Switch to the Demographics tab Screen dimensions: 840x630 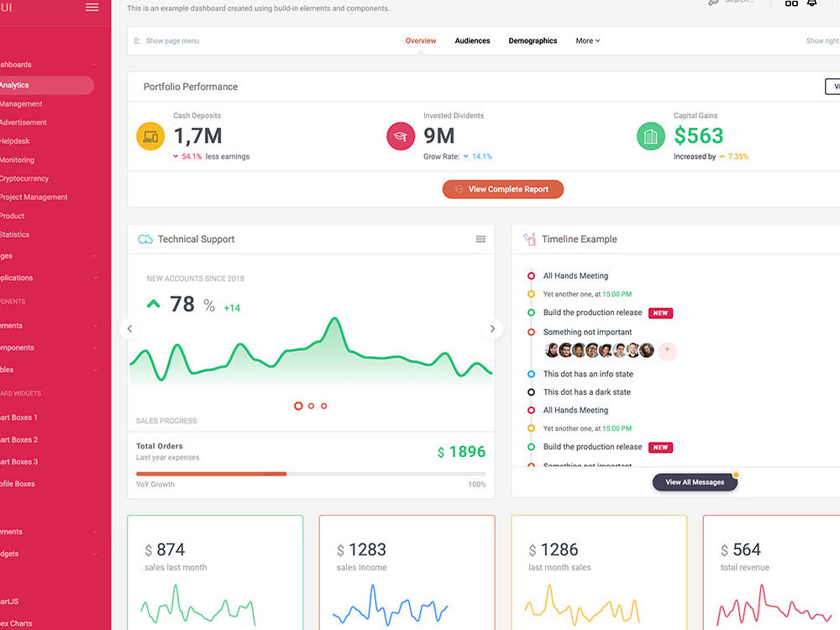tap(533, 40)
